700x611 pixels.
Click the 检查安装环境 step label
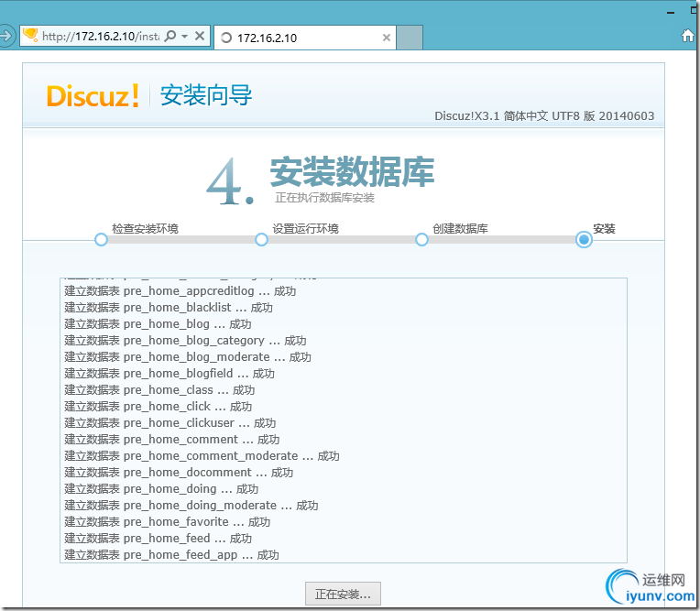pyautogui.click(x=145, y=229)
